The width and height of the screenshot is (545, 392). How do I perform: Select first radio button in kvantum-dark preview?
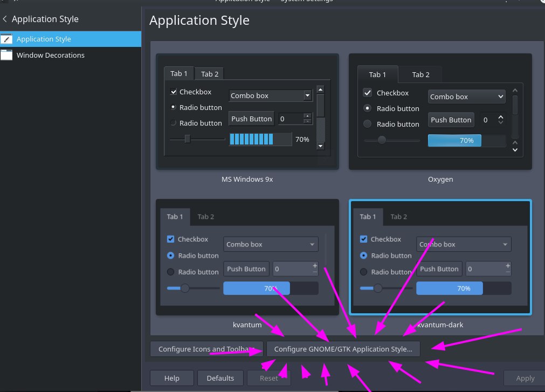coord(363,256)
